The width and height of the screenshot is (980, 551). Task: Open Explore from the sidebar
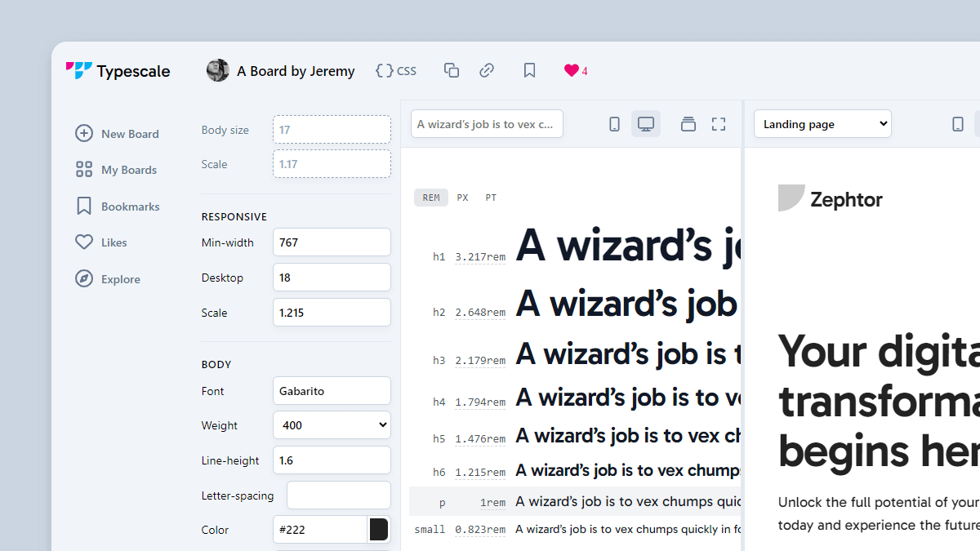[x=107, y=278]
